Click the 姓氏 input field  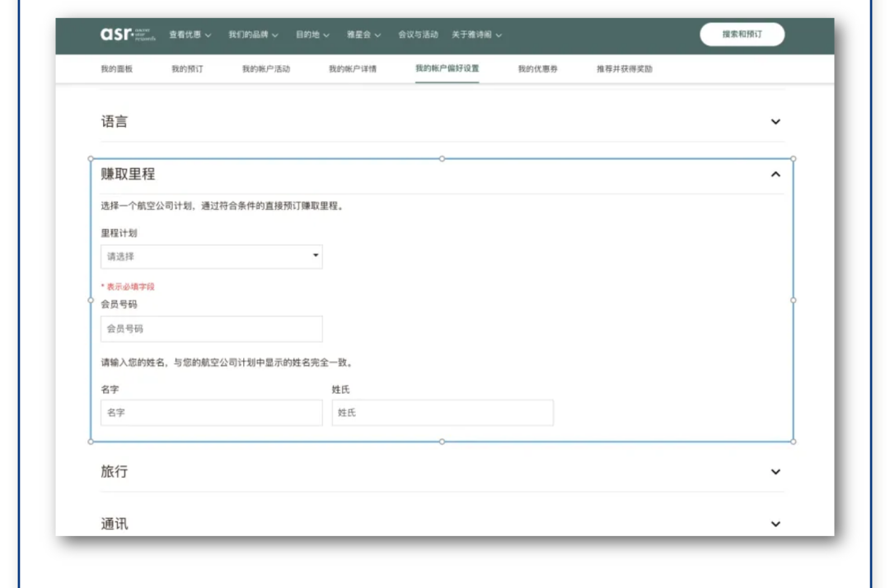point(443,413)
